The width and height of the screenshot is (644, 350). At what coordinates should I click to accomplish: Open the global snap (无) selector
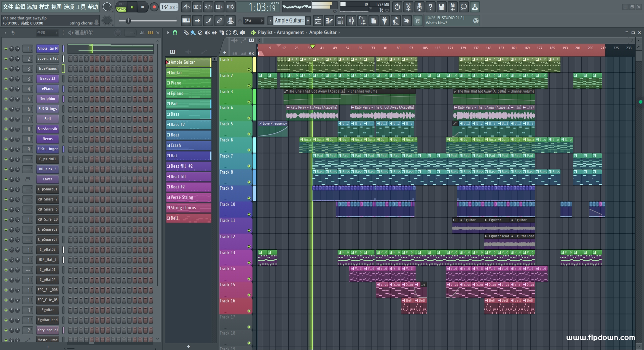pos(254,21)
